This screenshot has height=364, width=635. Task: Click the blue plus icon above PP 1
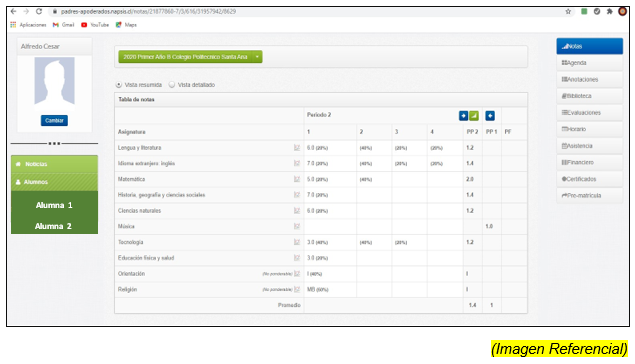[x=490, y=116]
